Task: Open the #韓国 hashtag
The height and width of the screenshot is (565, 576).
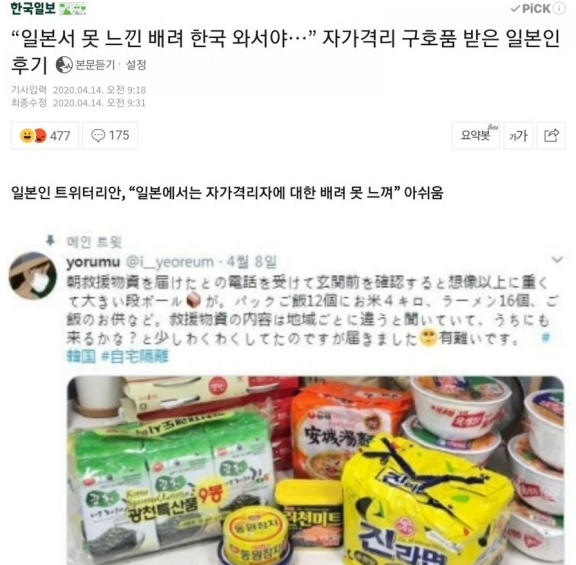Action: coord(81,356)
